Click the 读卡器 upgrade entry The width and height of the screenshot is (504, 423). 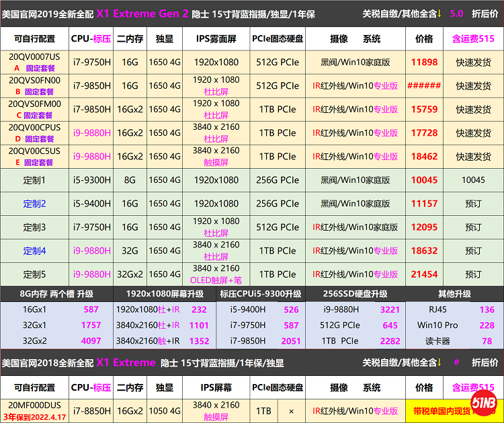pos(437,341)
